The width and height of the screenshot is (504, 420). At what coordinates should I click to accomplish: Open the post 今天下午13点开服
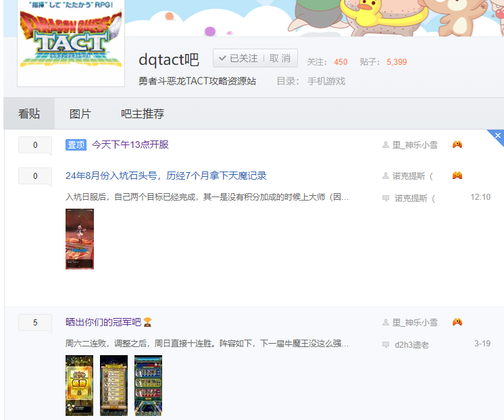130,145
